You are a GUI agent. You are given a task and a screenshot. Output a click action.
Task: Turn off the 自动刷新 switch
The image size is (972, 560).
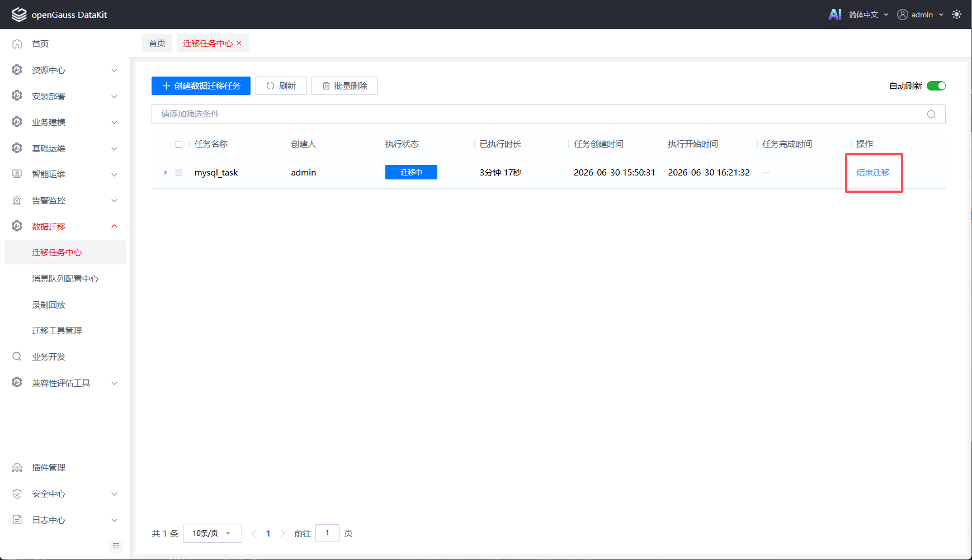coord(936,86)
